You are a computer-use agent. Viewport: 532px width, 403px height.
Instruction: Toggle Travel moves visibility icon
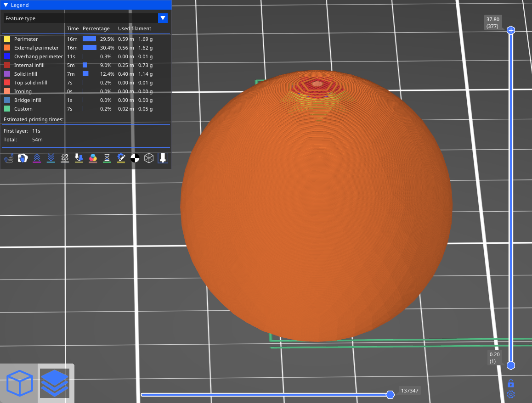[9, 158]
